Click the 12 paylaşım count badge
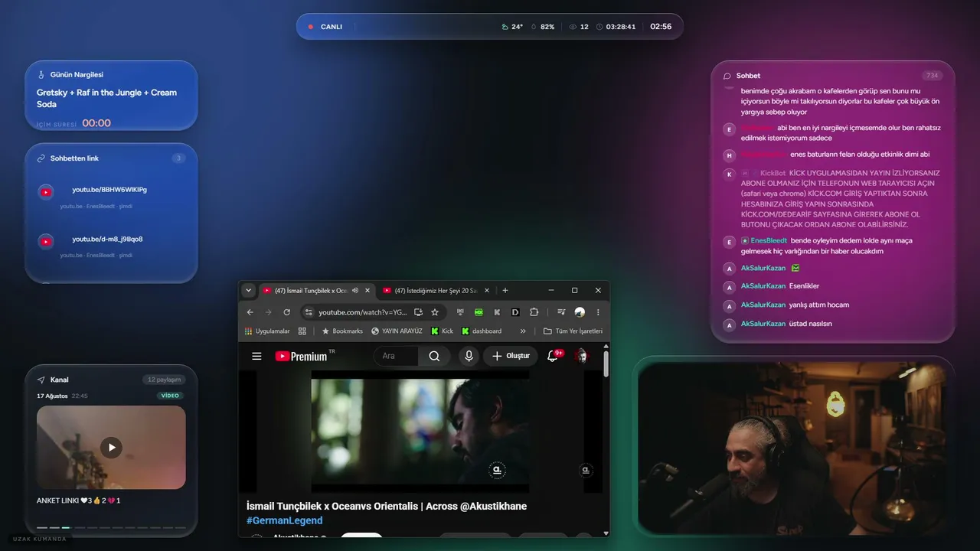This screenshot has height=551, width=980. 164,380
